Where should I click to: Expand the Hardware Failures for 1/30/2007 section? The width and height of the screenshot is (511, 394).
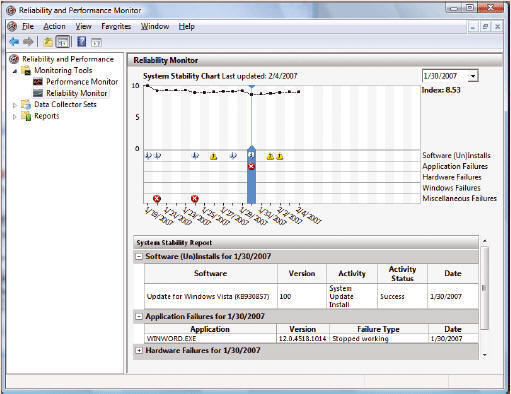139,350
